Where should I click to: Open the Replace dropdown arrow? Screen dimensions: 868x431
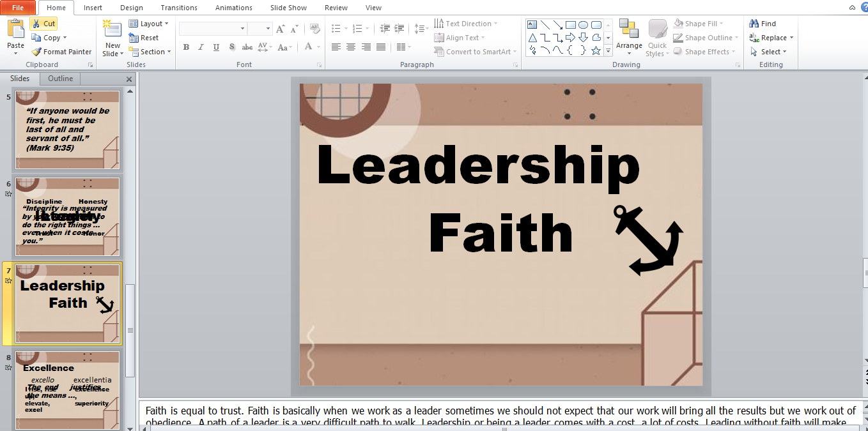tap(791, 38)
